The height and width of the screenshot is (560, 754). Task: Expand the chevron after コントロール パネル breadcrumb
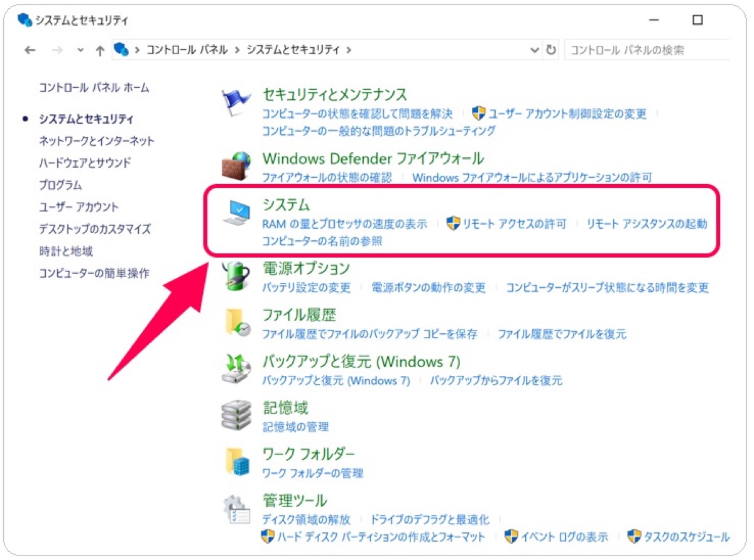tap(237, 50)
